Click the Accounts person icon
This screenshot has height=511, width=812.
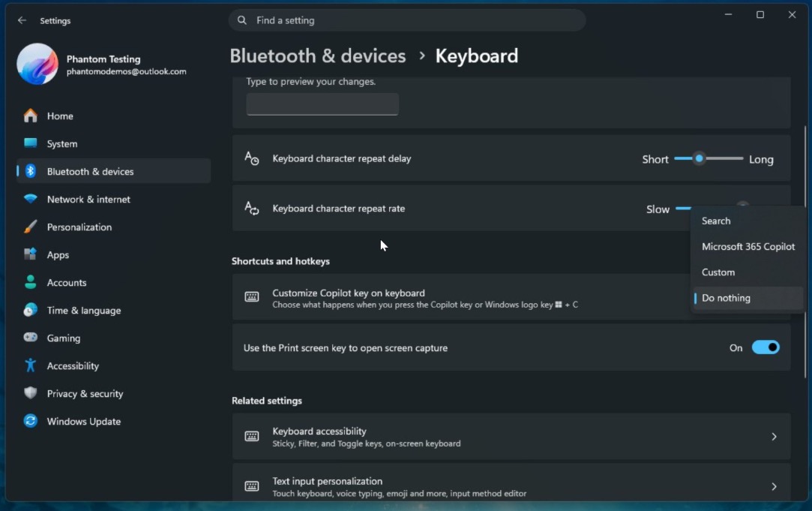(31, 282)
